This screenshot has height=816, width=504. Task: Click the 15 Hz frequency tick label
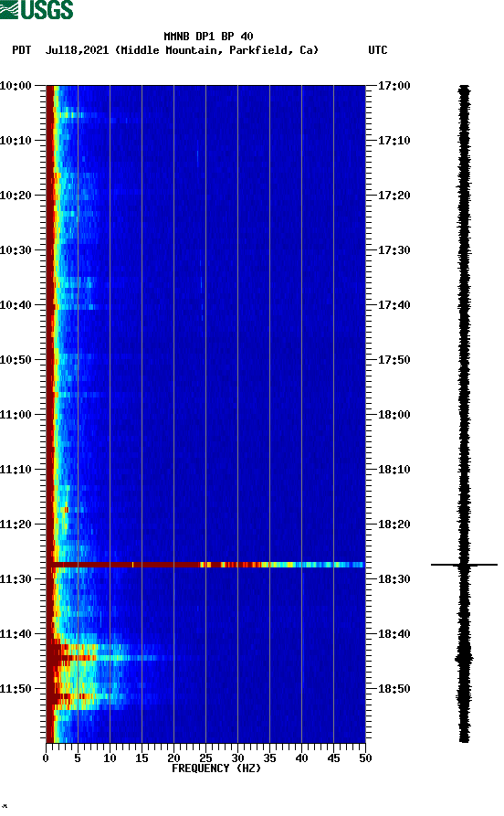142,758
